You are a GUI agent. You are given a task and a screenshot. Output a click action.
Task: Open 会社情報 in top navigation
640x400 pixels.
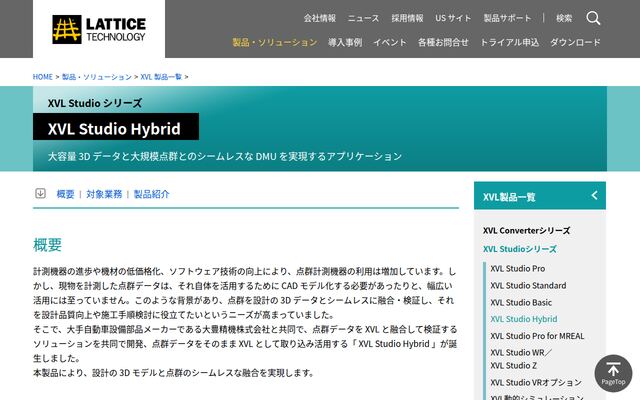(x=320, y=18)
